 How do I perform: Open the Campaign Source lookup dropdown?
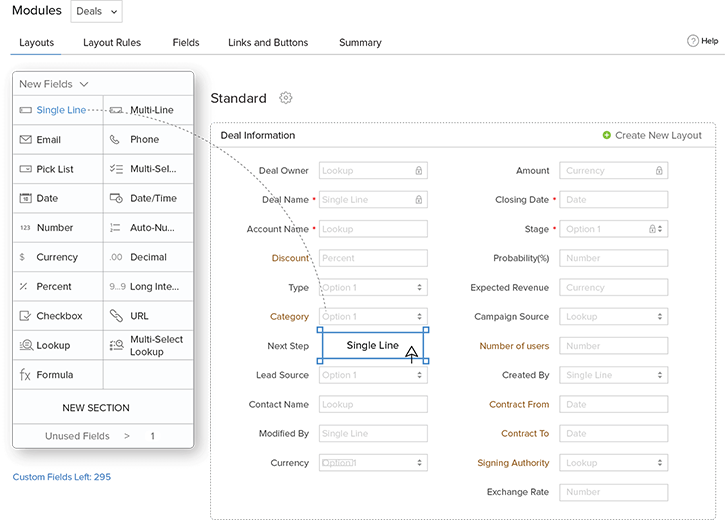pos(614,317)
